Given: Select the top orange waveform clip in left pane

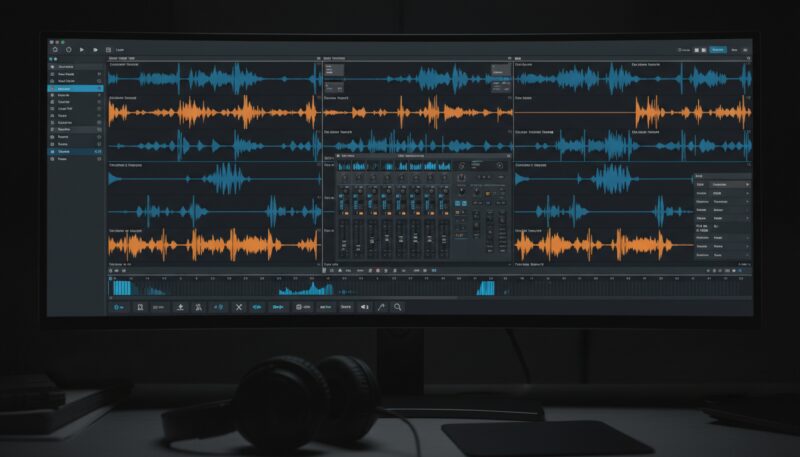Looking at the screenshot, I should click(x=213, y=112).
